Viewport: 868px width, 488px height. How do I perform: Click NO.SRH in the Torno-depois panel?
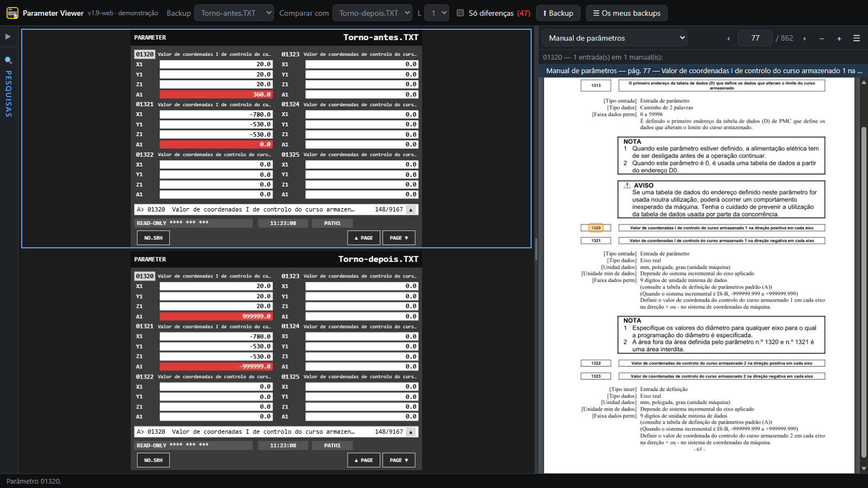click(154, 460)
